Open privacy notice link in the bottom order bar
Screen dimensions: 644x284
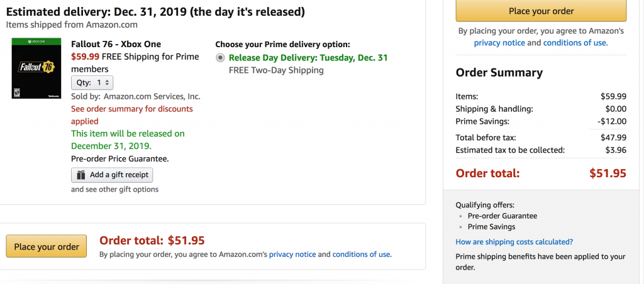(x=292, y=254)
